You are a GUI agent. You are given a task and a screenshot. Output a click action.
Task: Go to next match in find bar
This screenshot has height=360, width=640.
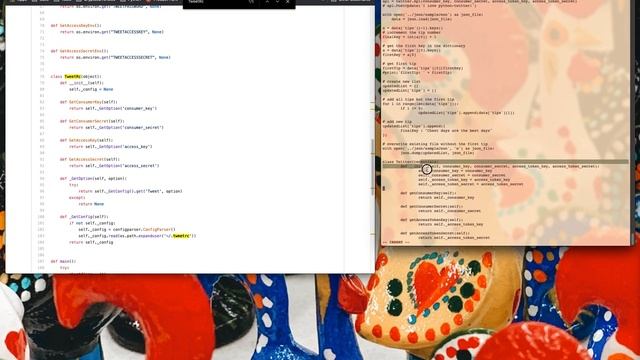pos(278,2)
